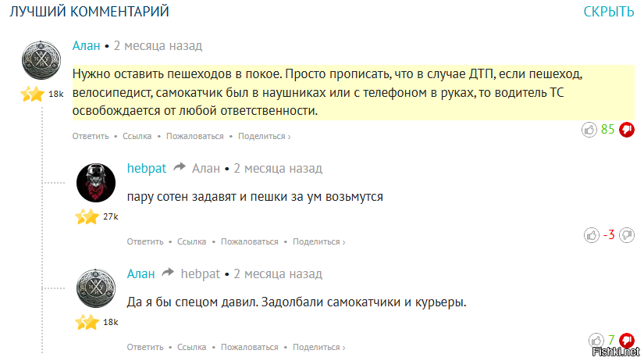Screen dimensions: 644x361
Task: Click Ссылка under hebpat's comment
Action: pos(191,241)
